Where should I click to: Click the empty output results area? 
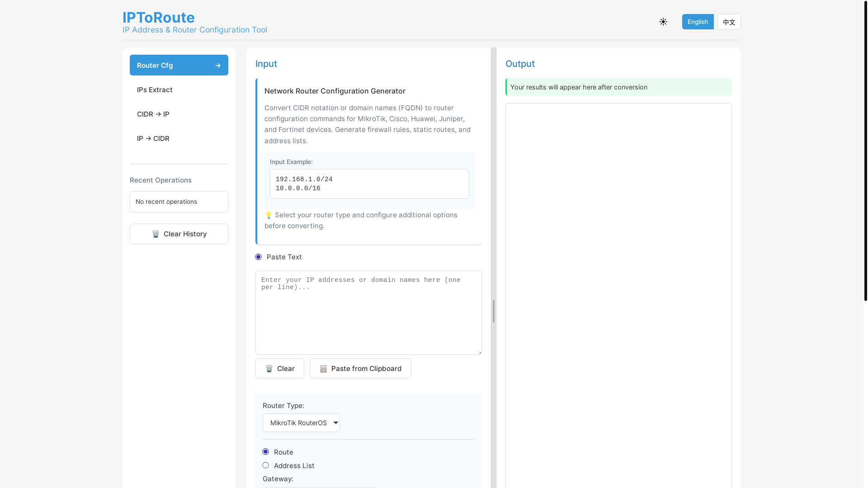(618, 296)
